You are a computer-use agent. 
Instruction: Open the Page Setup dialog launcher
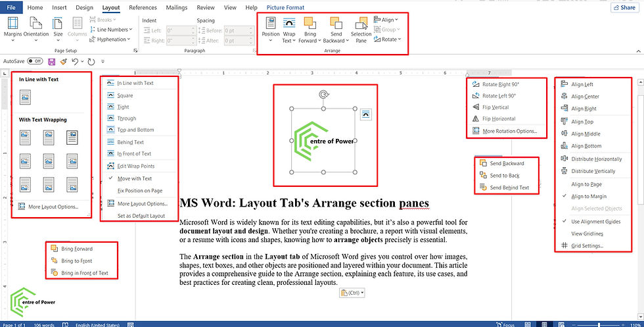pos(135,51)
